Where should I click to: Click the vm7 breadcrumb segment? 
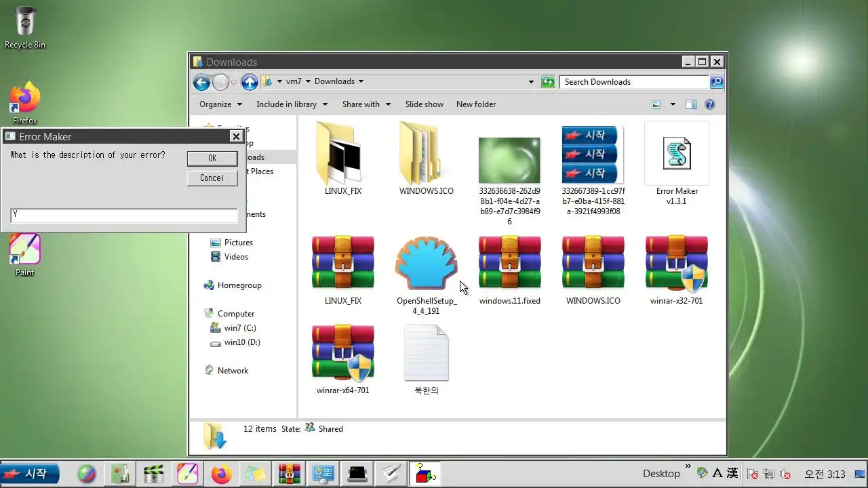click(x=293, y=81)
